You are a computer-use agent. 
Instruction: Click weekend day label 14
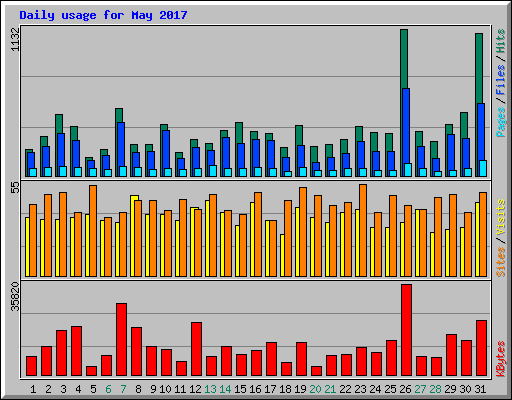[x=225, y=389]
